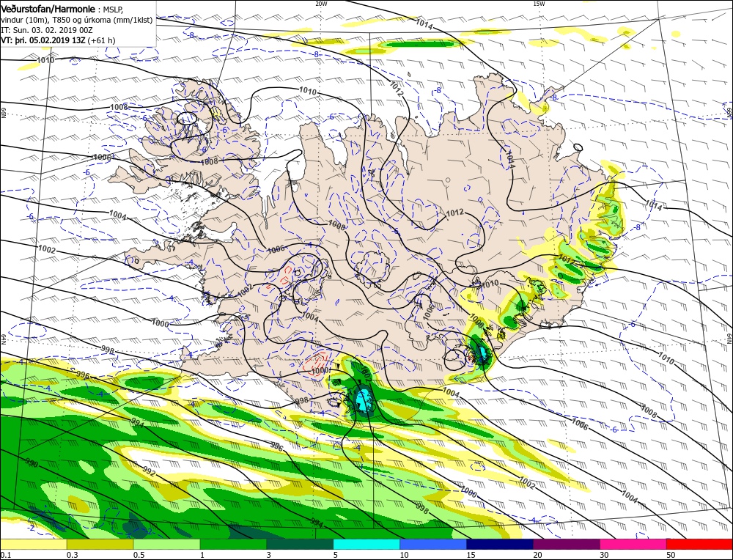Click legend value '0.5'

(138, 554)
